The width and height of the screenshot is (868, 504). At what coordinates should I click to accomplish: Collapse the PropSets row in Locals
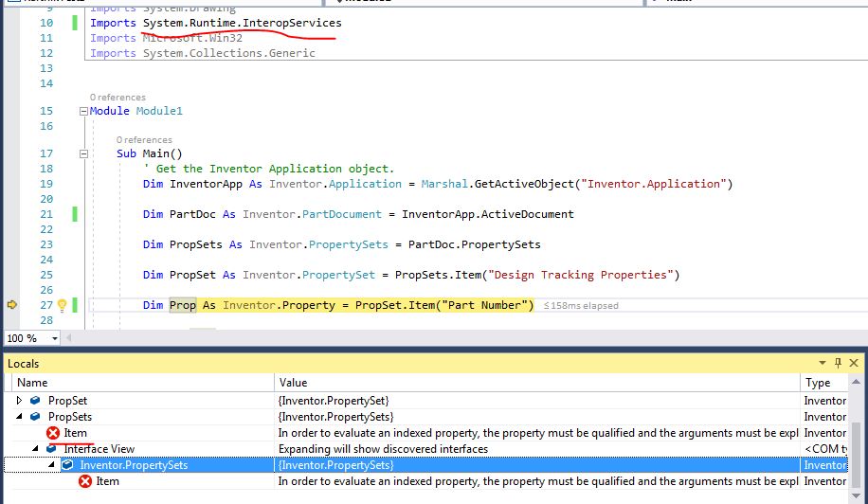[x=19, y=416]
